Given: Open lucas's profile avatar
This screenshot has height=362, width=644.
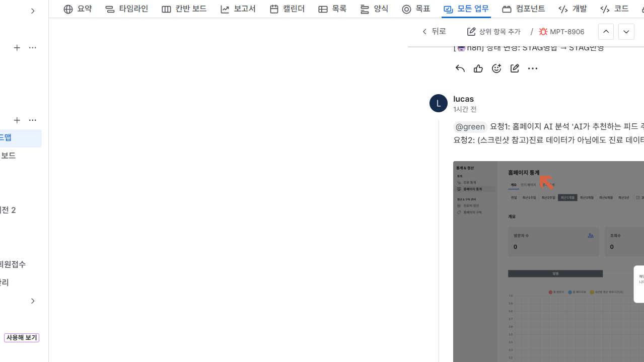Looking at the screenshot, I should pos(438,103).
